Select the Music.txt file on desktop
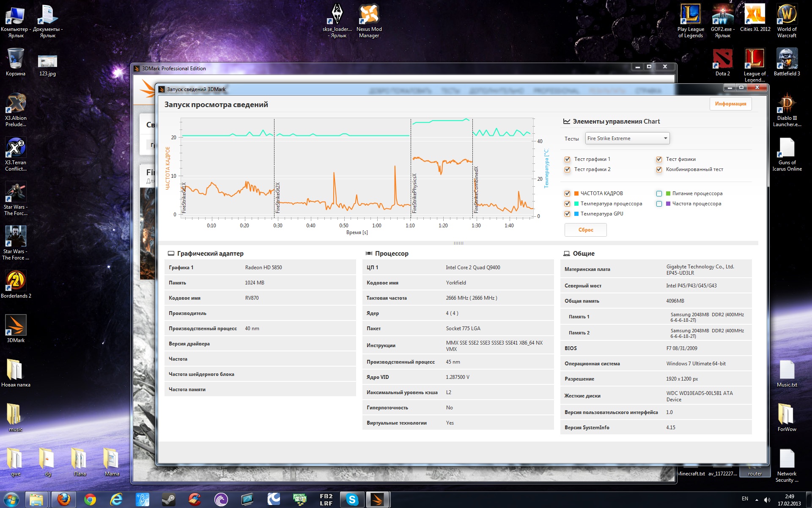812x508 pixels. coord(787,373)
